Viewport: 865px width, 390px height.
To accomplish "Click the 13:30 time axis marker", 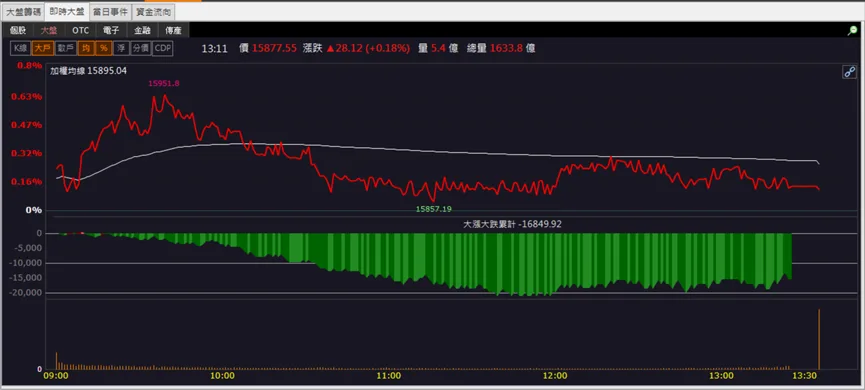I will tap(804, 376).
